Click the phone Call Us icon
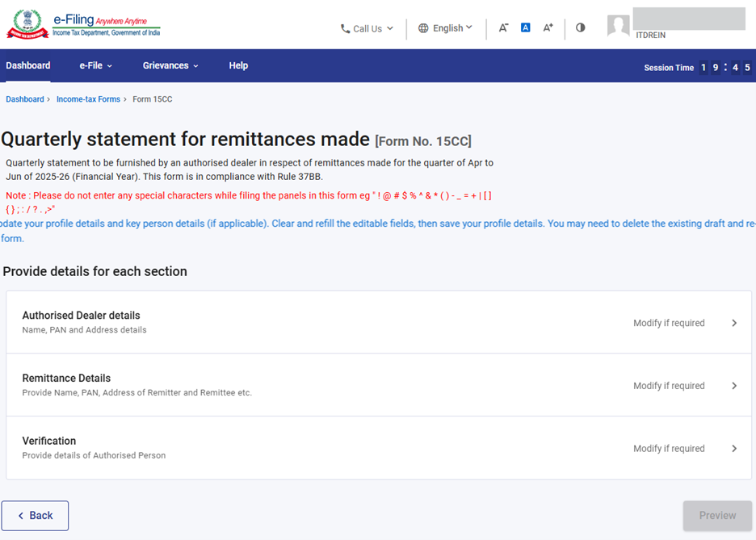Viewport: 756px width, 540px height. 346,29
